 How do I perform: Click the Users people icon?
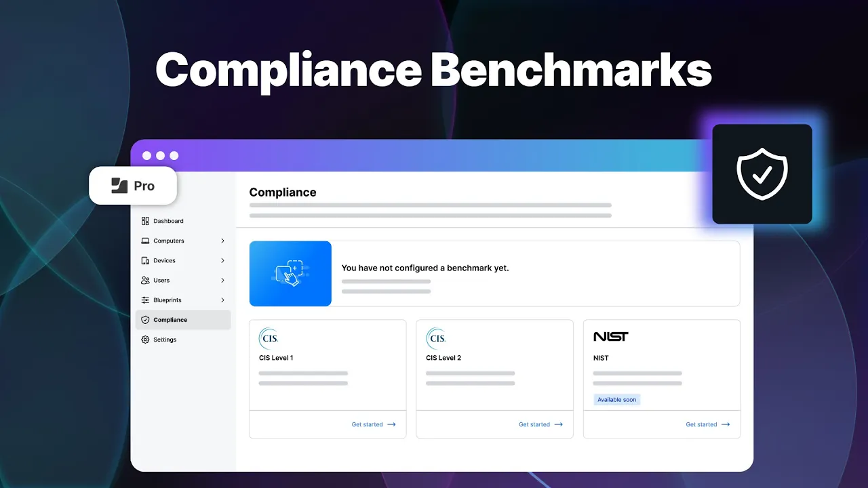pos(145,280)
